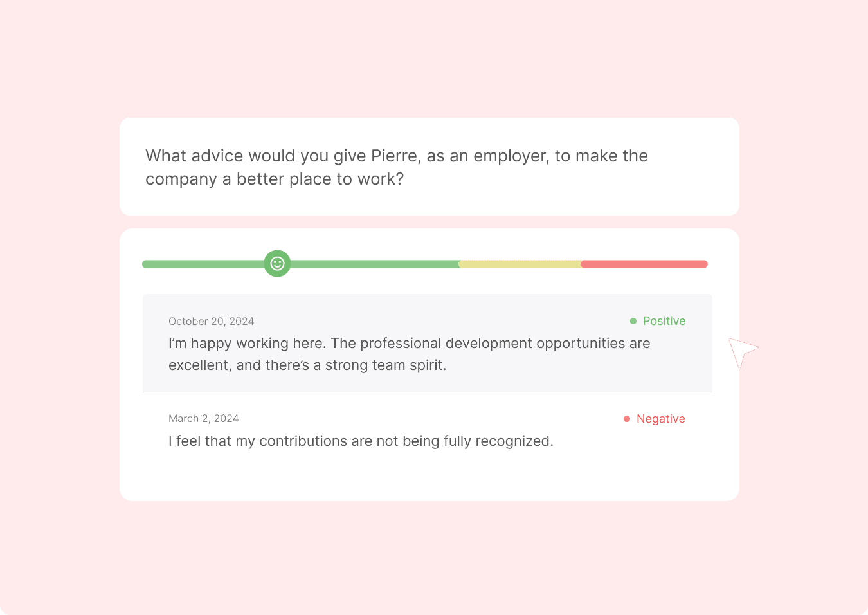Click the smiley face slider handle
868x615 pixels.
[x=277, y=264]
